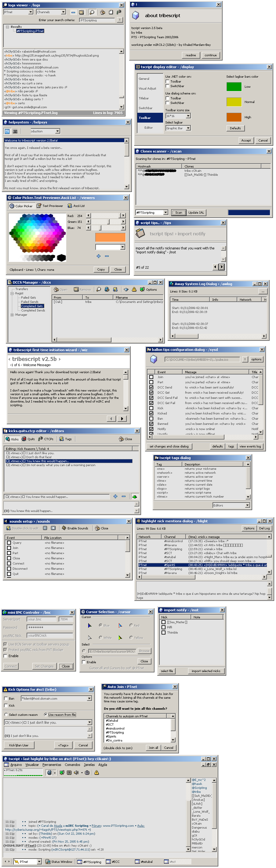
Task: Switch to Text Previewer tab
Action: (50, 206)
